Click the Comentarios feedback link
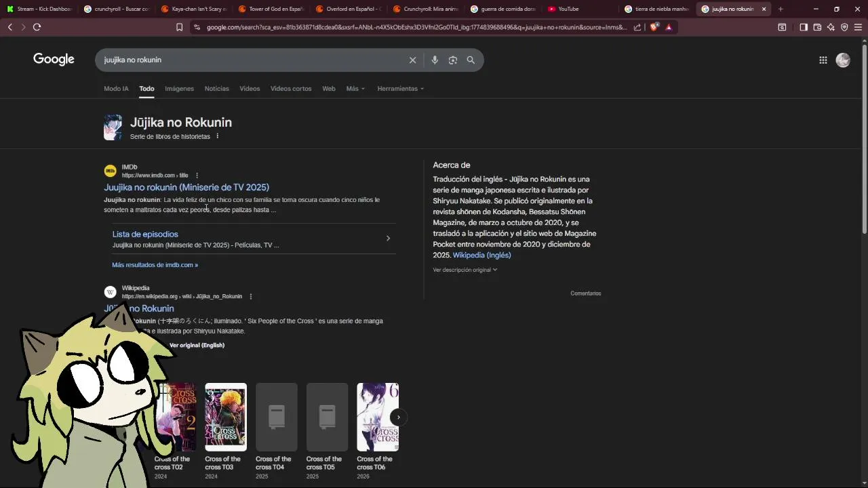This screenshot has height=488, width=868. 586,293
